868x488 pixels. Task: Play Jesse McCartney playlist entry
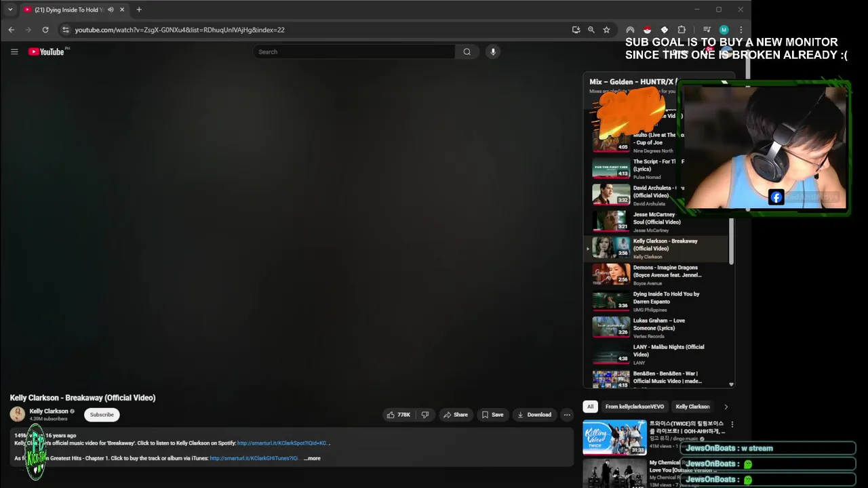pos(656,222)
